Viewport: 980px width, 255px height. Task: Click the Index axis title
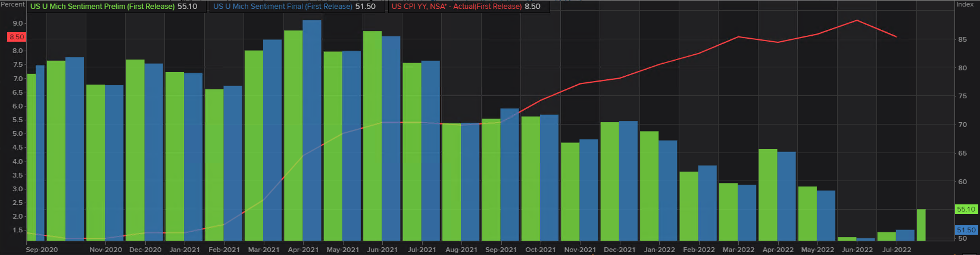(x=965, y=4)
